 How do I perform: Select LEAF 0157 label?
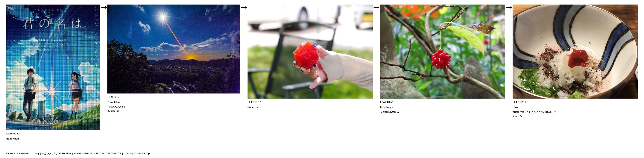click(x=254, y=102)
